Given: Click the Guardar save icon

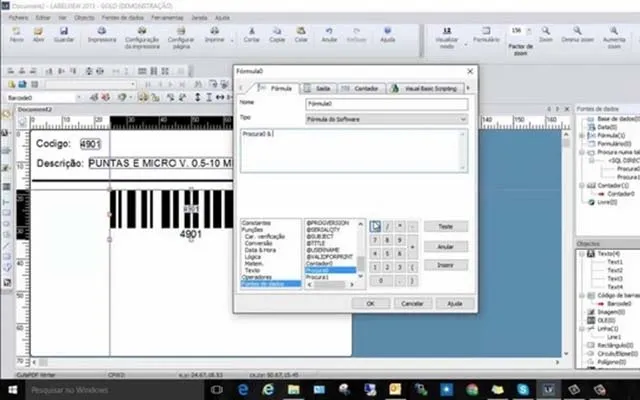Looking at the screenshot, I should 64,31.
